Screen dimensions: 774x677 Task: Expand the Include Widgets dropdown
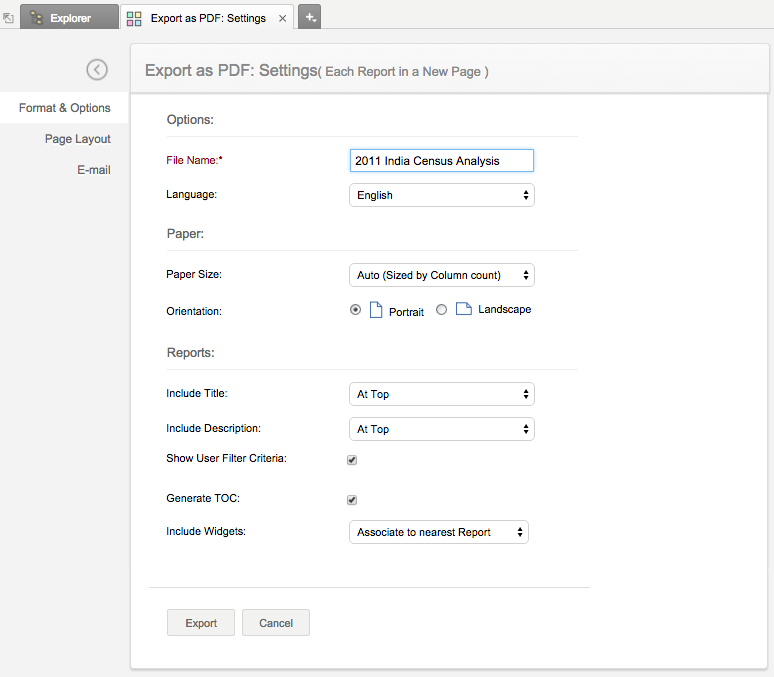[x=438, y=532]
